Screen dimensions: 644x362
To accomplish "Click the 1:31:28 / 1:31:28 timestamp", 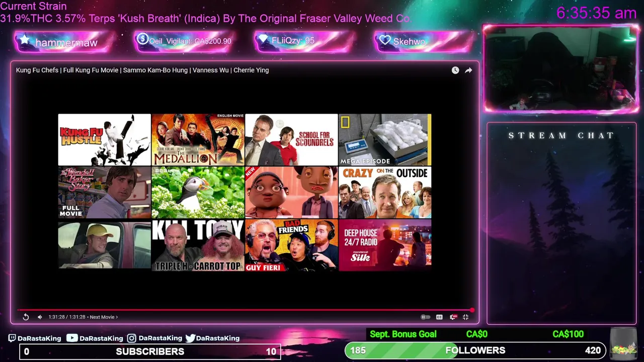I will 67,317.
